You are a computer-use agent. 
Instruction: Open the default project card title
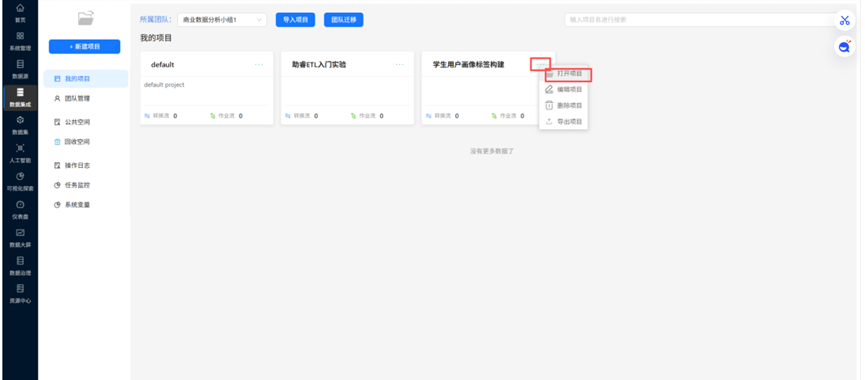pos(163,65)
